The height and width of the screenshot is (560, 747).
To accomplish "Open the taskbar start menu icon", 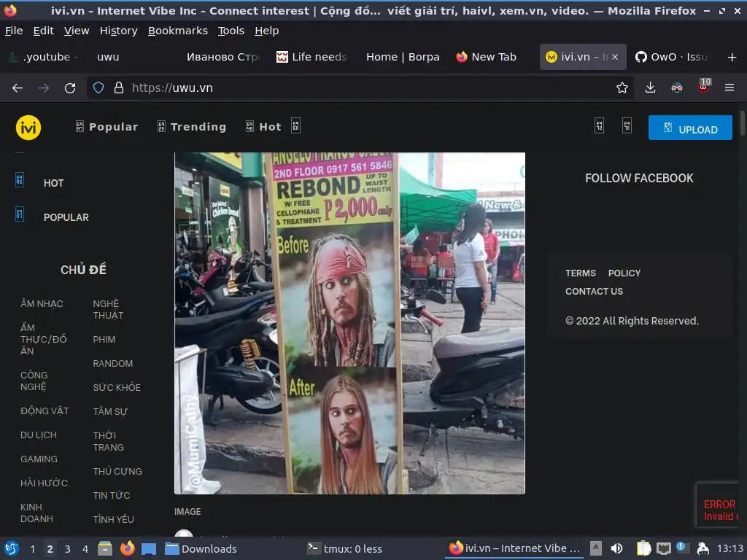I will [12, 548].
